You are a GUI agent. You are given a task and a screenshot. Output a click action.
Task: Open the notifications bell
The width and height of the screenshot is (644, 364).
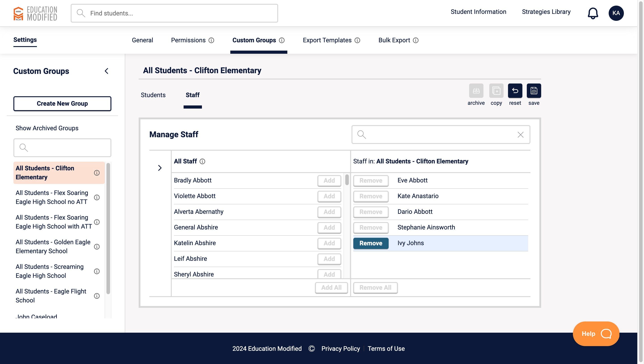[593, 13]
